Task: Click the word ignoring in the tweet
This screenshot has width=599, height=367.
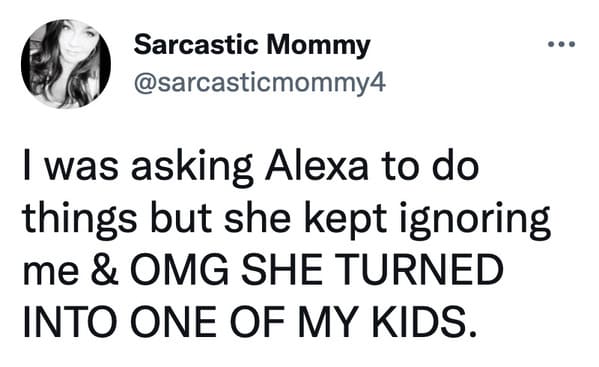Action: [475, 222]
